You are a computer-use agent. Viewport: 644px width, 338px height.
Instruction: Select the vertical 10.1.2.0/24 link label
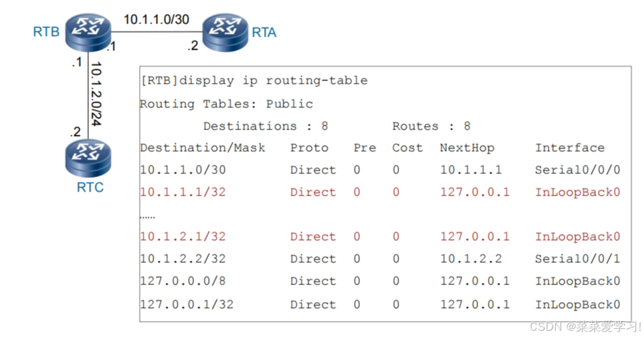click(x=95, y=93)
